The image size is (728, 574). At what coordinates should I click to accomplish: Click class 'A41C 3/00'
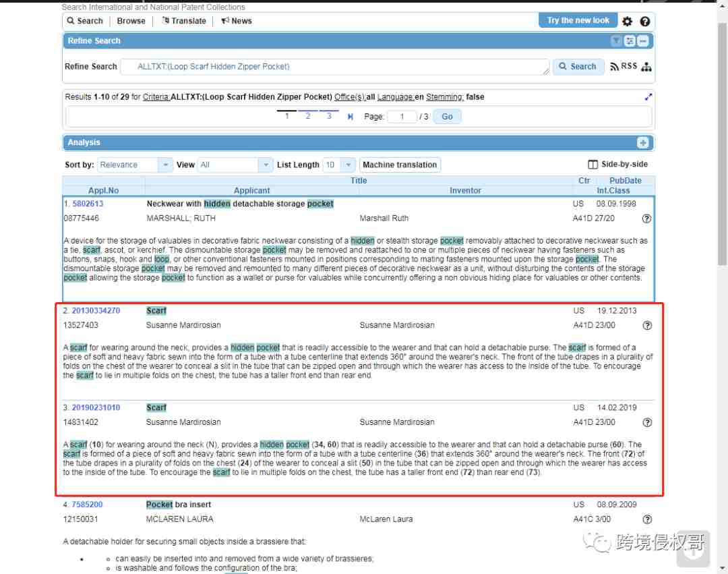click(x=592, y=519)
